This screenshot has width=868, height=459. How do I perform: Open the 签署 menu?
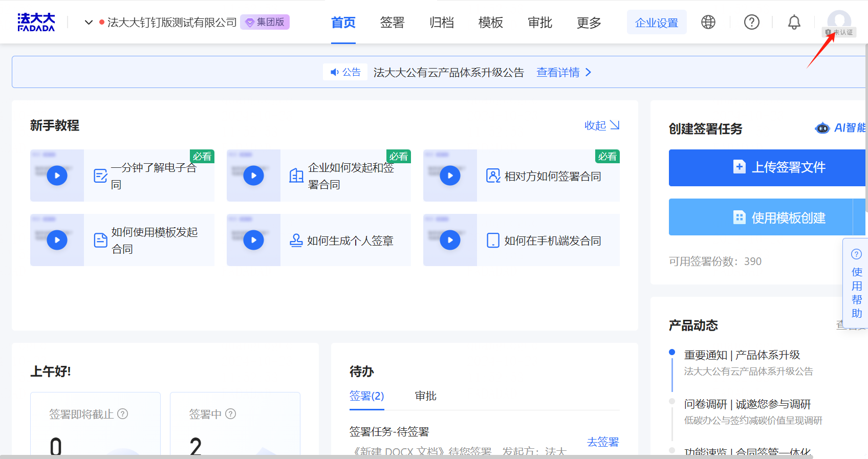392,23
